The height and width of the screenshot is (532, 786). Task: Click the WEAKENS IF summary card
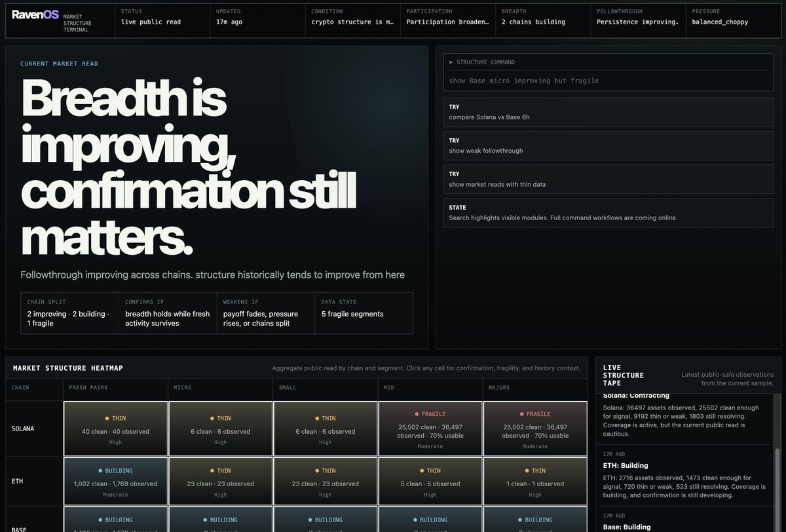tap(266, 313)
